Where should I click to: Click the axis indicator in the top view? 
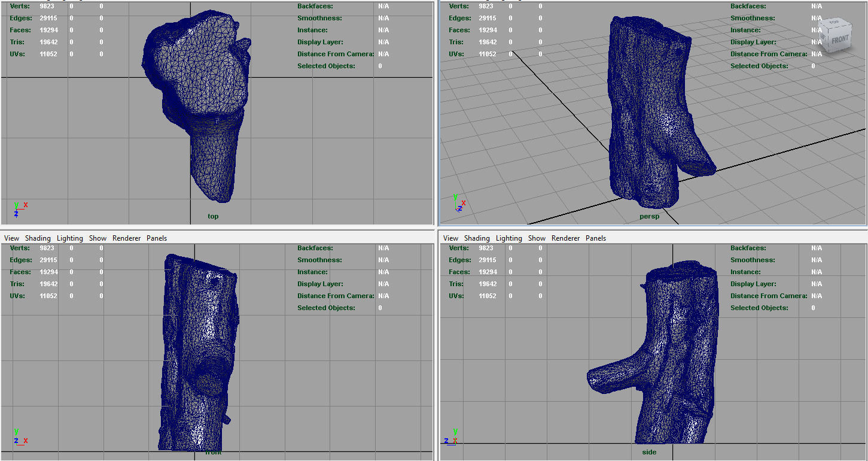[x=20, y=209]
